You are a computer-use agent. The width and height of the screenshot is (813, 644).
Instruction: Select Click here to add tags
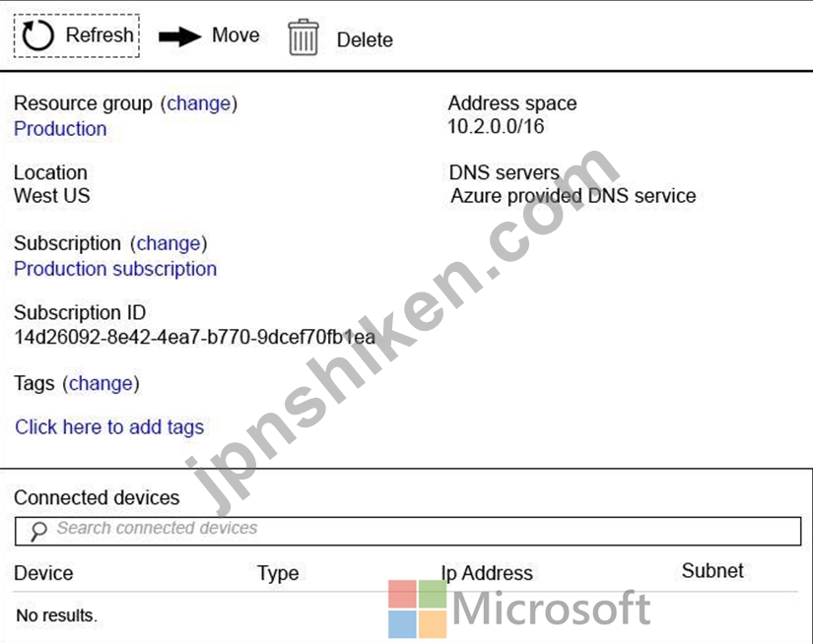coord(109,427)
